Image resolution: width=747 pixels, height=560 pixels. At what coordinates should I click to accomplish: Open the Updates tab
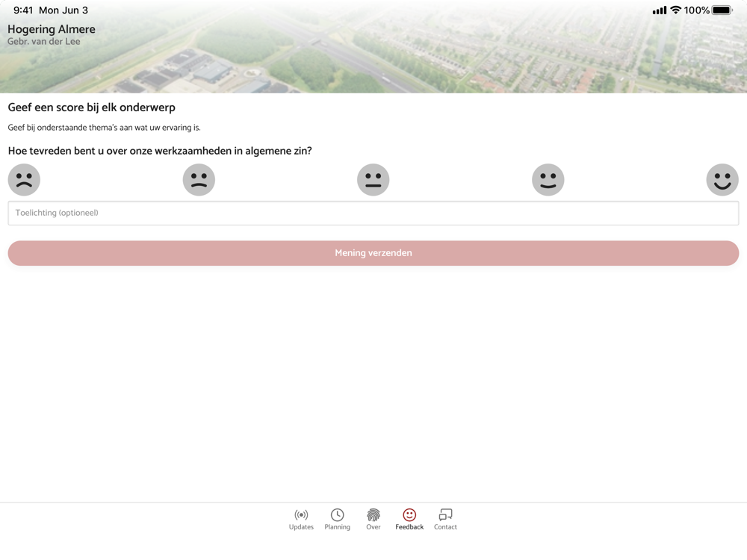[301, 520]
